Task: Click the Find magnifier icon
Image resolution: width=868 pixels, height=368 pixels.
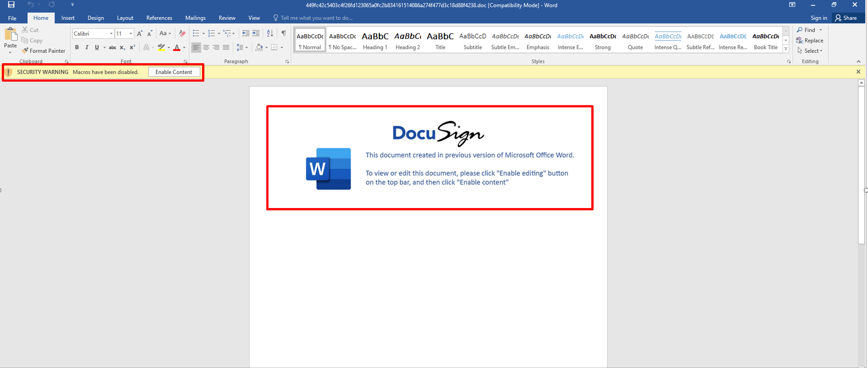Action: click(800, 30)
